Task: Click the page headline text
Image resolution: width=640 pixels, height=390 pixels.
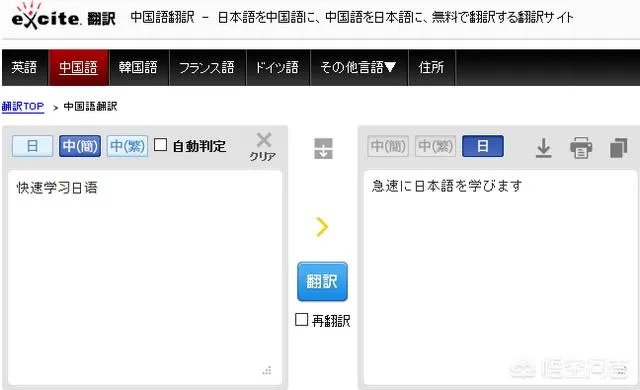Action: pyautogui.click(x=352, y=17)
